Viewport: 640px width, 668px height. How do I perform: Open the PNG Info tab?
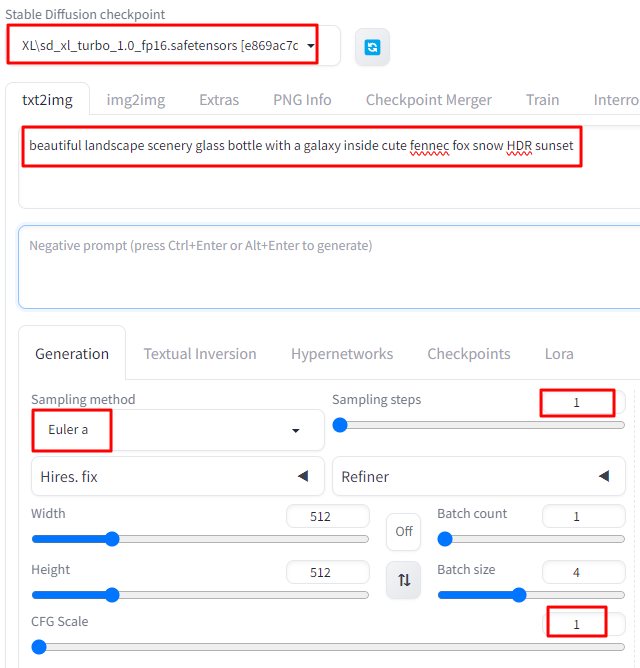coord(302,100)
